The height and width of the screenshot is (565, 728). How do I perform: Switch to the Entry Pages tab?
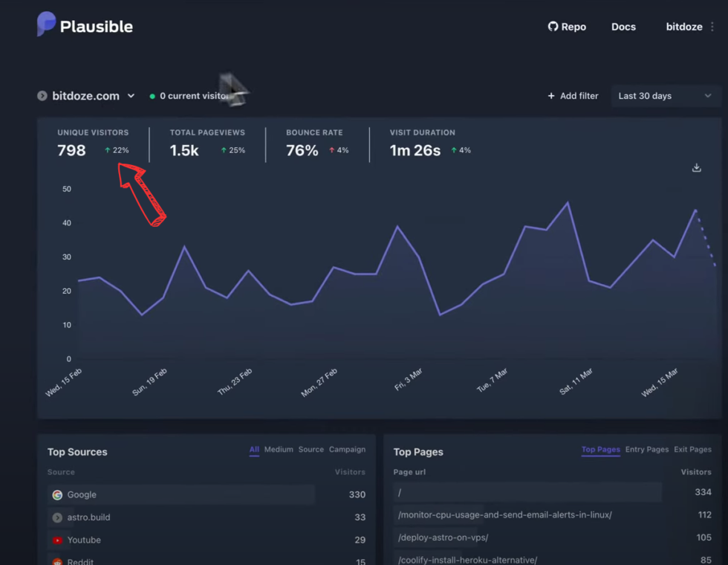click(x=647, y=449)
